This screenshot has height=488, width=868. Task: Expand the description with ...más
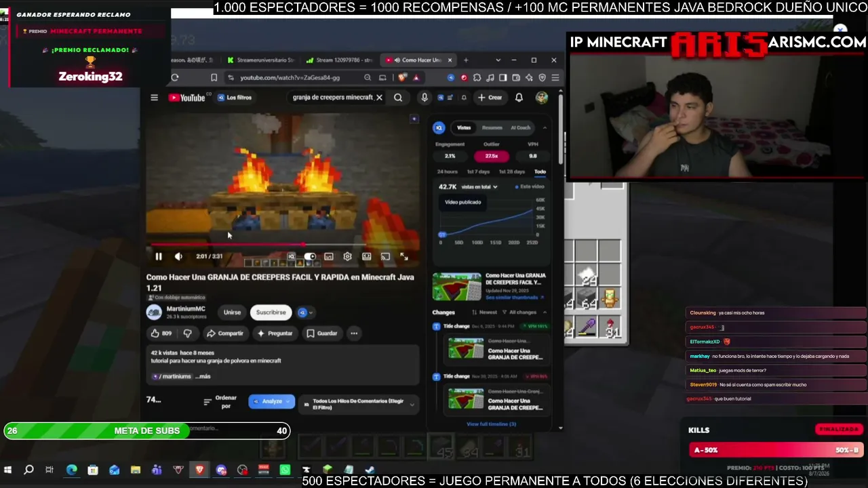pyautogui.click(x=203, y=377)
